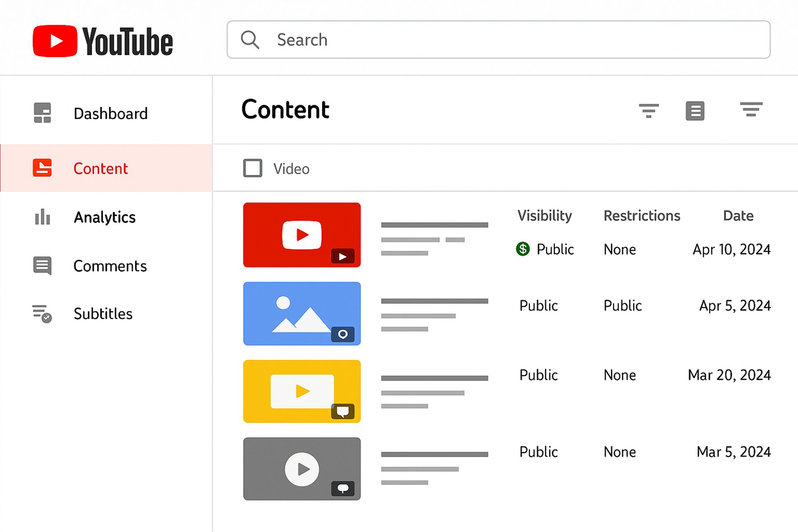Screen dimensions: 798x532
Task: Click the green monetization dollar icon
Action: point(523,249)
